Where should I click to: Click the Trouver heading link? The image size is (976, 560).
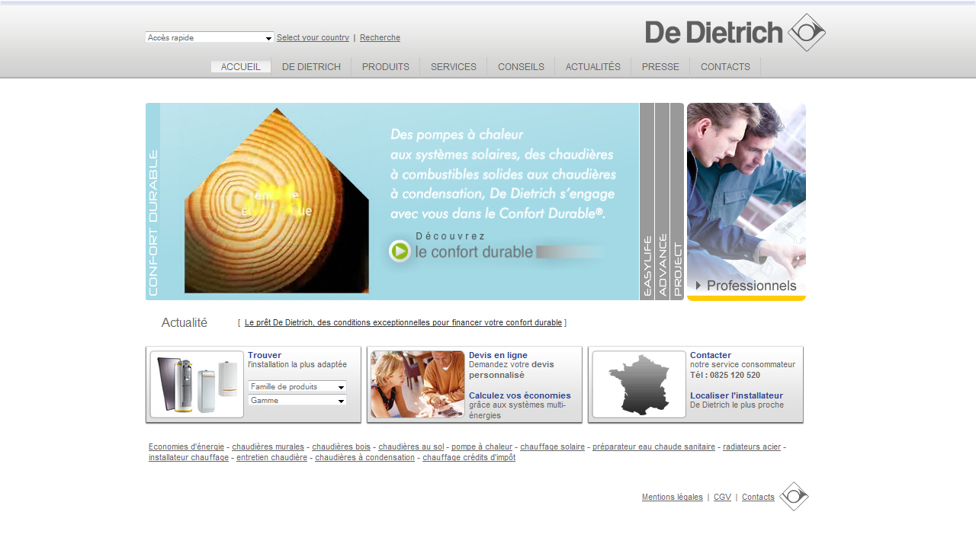click(x=265, y=355)
